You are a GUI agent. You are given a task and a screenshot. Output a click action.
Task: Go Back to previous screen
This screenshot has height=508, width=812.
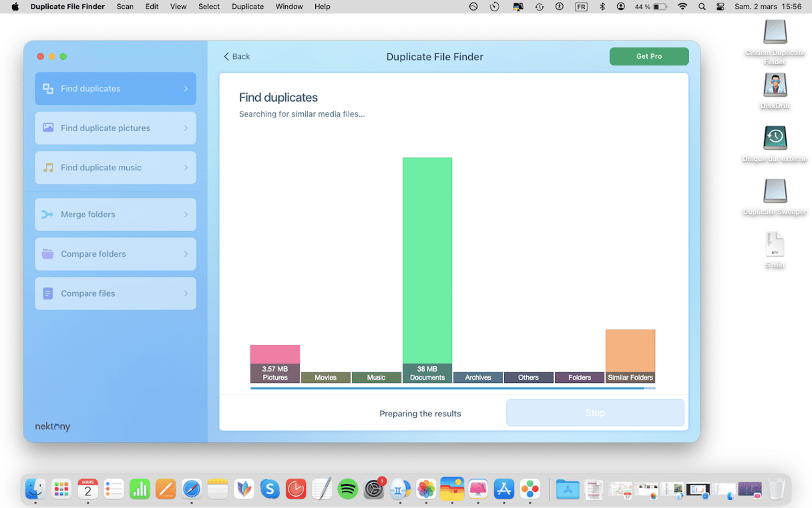tap(236, 57)
